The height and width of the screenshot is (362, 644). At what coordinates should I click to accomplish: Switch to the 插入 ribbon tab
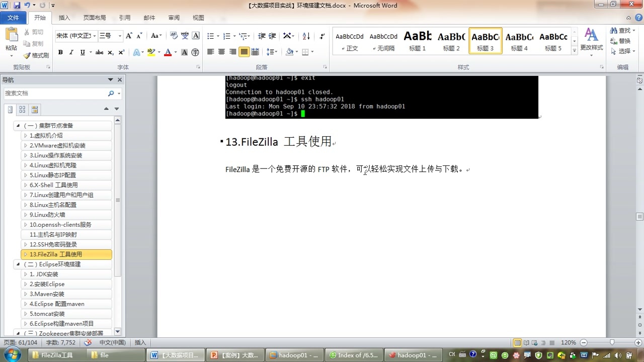64,18
